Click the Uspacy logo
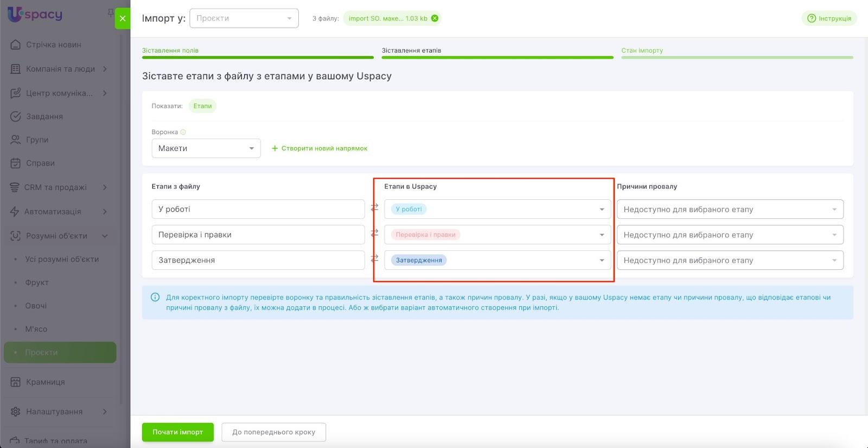868x448 pixels. pos(35,14)
